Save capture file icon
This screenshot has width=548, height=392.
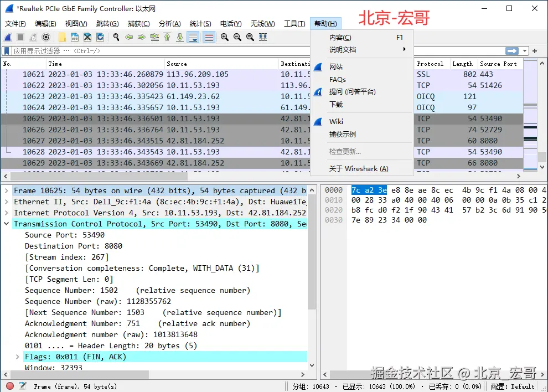(x=75, y=37)
